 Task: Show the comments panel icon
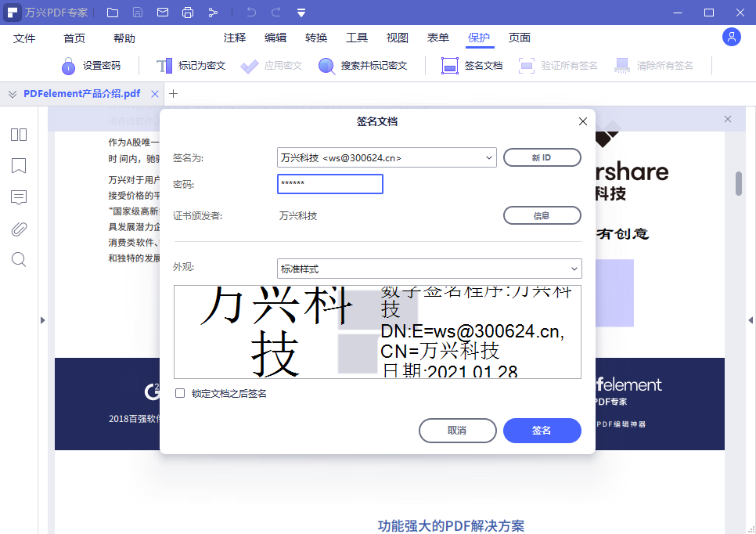(x=18, y=197)
